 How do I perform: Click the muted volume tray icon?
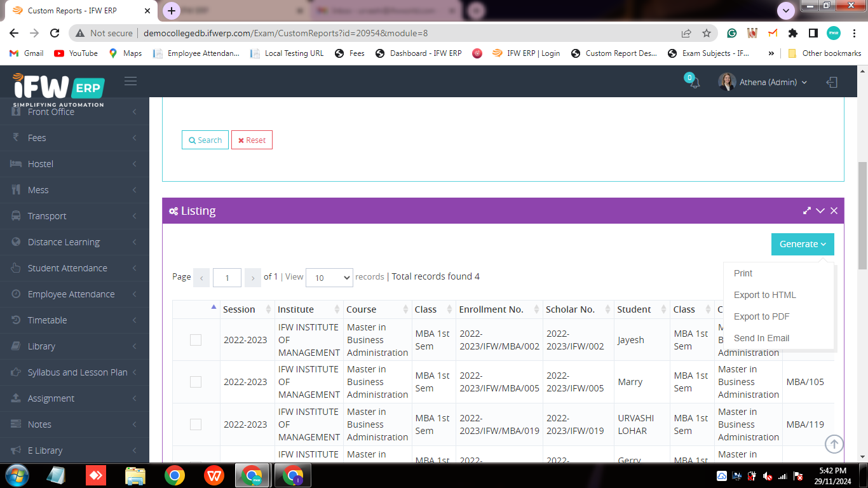[768, 476]
